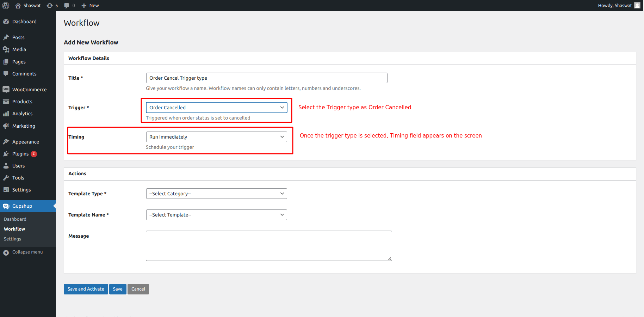Click the updates icon showing 5
The width and height of the screenshot is (644, 317).
point(50,6)
